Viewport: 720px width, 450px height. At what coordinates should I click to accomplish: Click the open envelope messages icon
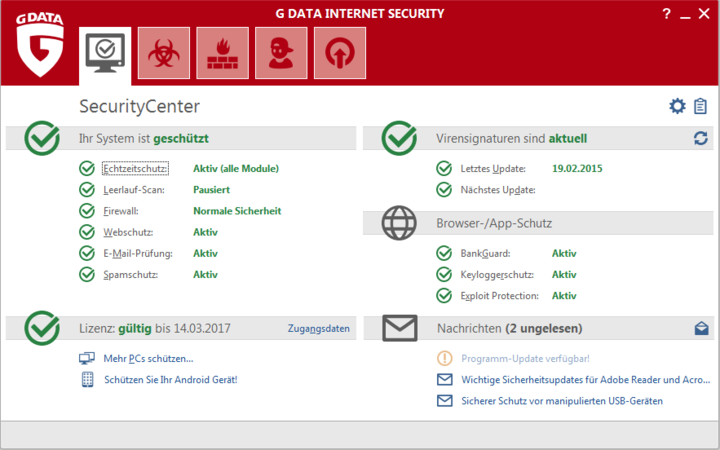701,328
